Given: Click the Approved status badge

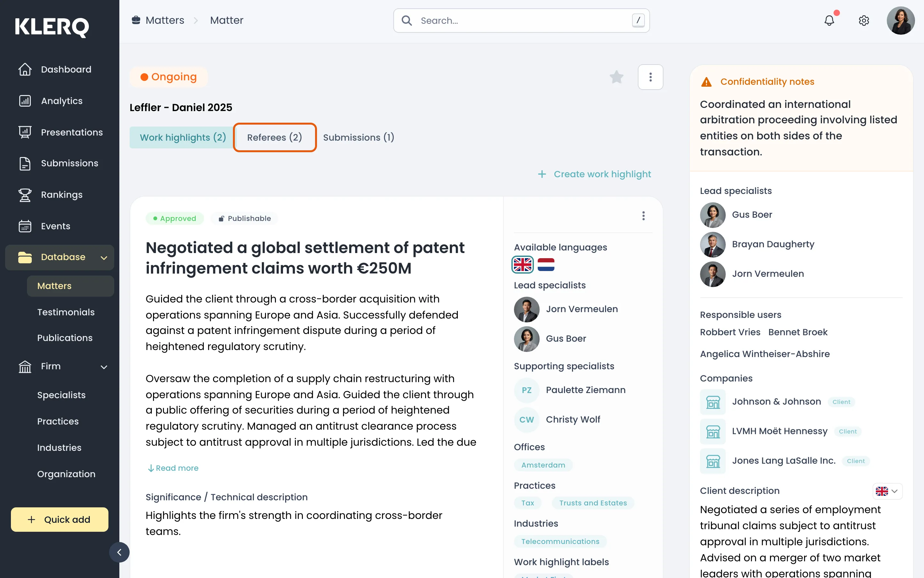Looking at the screenshot, I should pos(175,218).
